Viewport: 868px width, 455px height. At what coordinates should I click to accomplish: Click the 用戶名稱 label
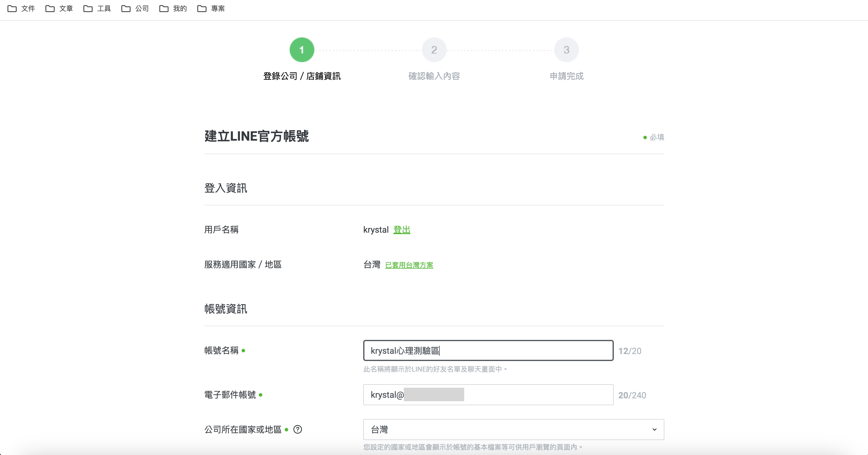pyautogui.click(x=221, y=230)
